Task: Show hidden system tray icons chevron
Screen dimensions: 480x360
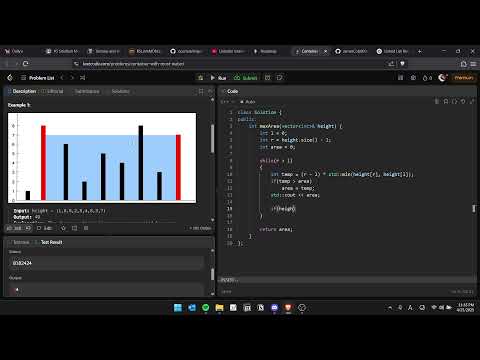Action: 390,308
